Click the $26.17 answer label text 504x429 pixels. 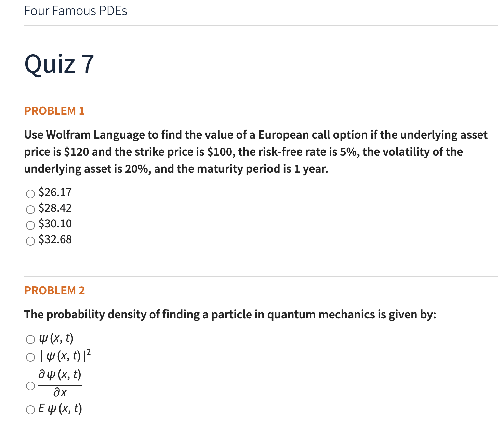point(55,192)
